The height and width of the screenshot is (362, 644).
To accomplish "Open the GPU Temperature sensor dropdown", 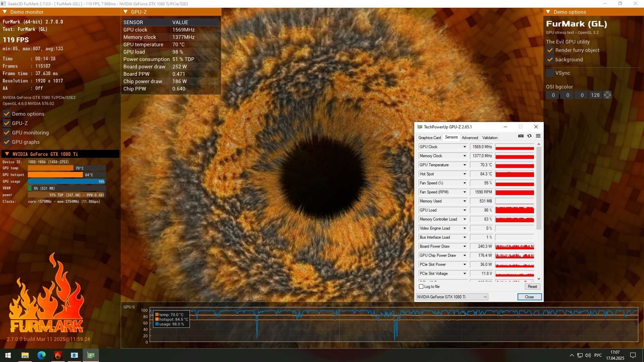I will point(465,165).
